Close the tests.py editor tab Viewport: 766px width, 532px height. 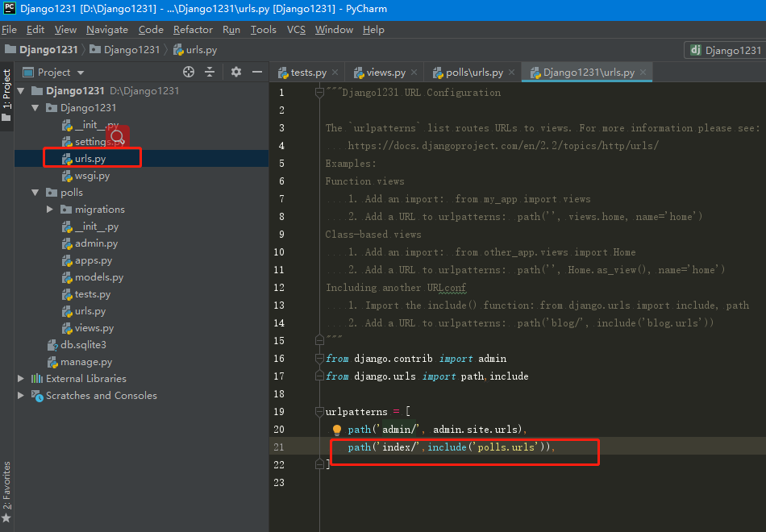point(335,73)
